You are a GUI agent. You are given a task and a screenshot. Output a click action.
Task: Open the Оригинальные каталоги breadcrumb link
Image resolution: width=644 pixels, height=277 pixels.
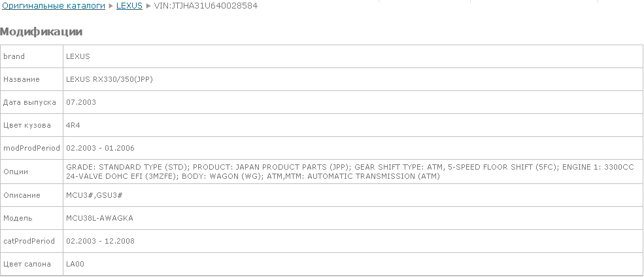(53, 5)
